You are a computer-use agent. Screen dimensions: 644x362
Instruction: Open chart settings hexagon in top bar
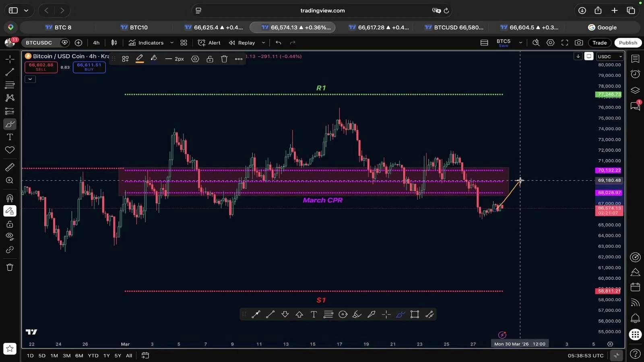tap(550, 43)
